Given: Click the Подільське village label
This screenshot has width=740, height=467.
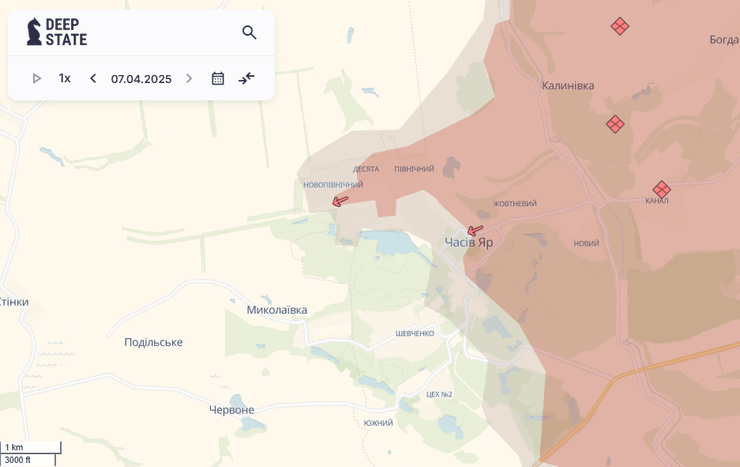Looking at the screenshot, I should click(x=153, y=342).
